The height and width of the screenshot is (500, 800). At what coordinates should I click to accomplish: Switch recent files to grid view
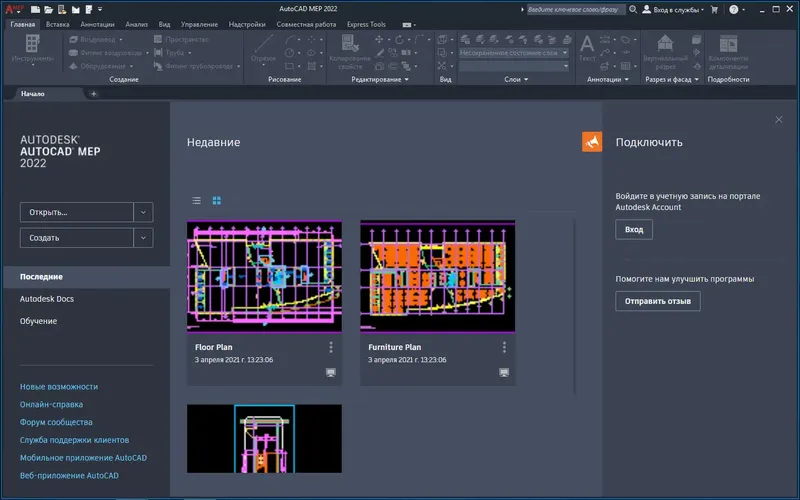(217, 201)
